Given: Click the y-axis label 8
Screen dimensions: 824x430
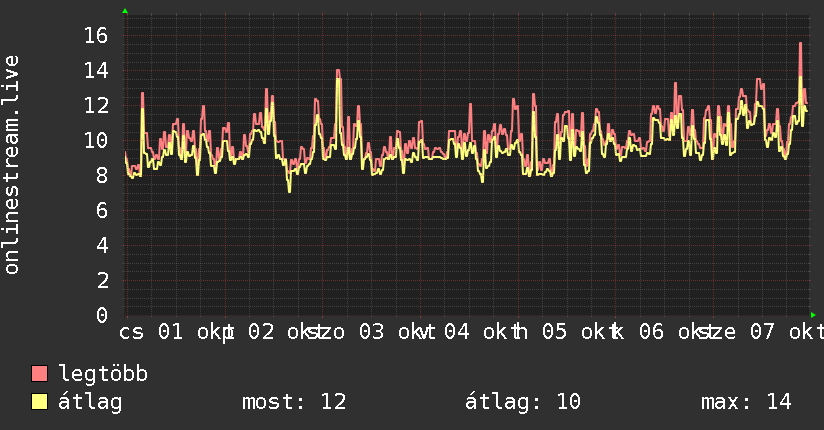Looking at the screenshot, I should coord(102,176).
